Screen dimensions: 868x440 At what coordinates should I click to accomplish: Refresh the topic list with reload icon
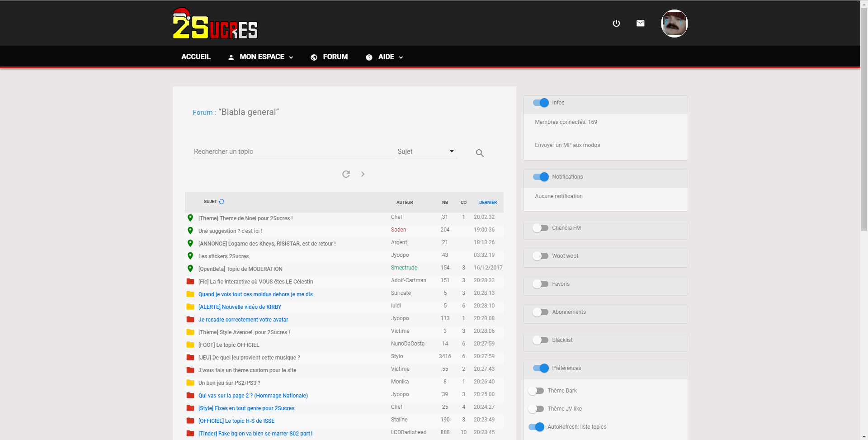346,174
